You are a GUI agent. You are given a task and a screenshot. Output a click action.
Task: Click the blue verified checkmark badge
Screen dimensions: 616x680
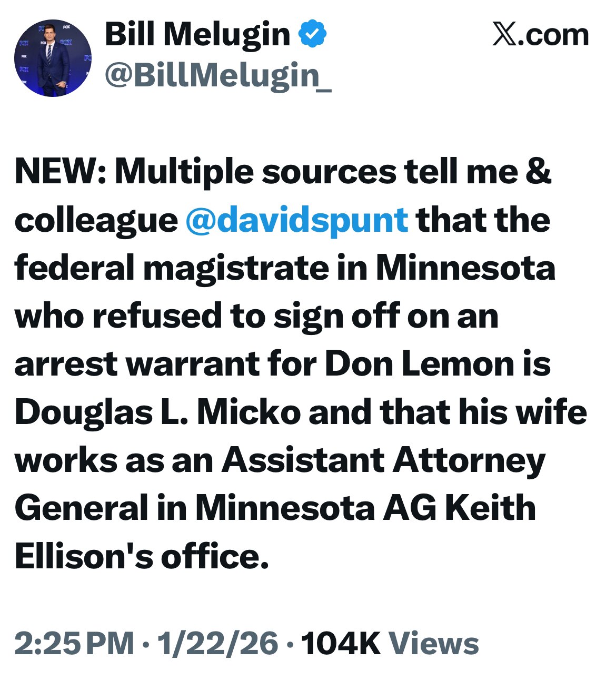click(313, 34)
